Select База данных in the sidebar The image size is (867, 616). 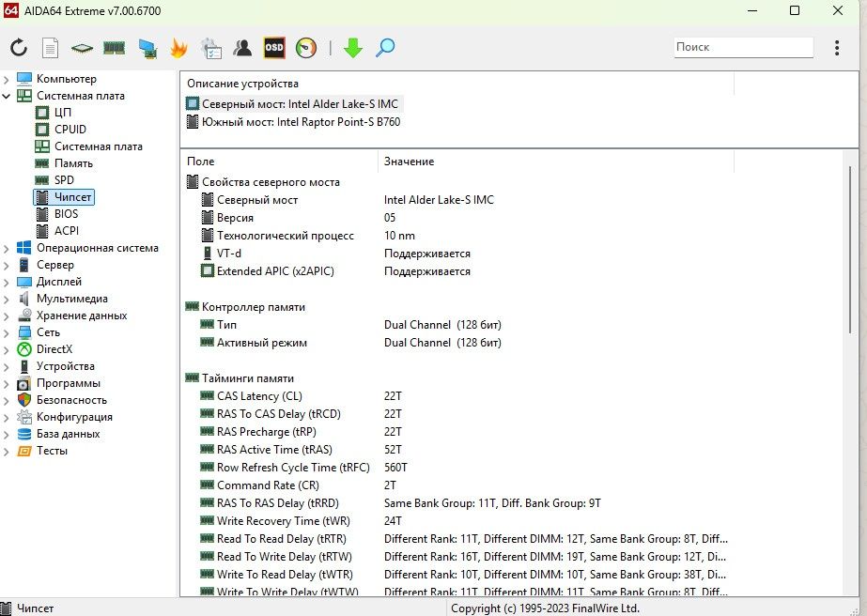click(x=68, y=434)
